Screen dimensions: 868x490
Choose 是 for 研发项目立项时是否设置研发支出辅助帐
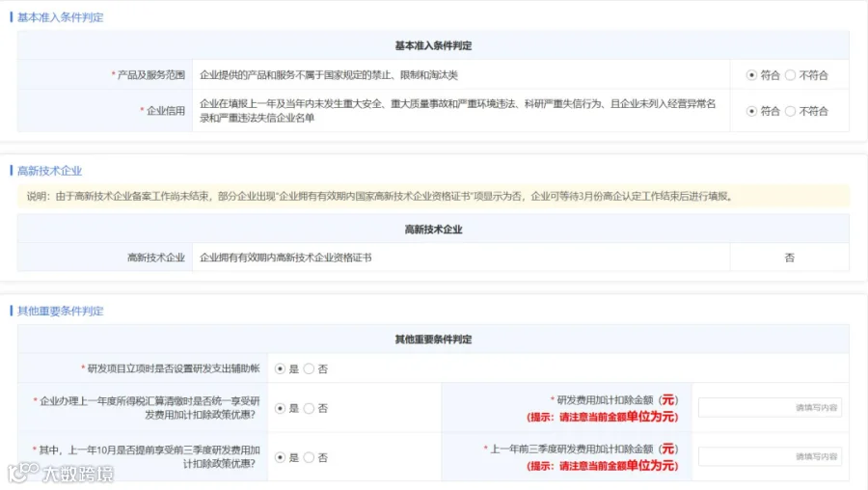click(280, 368)
